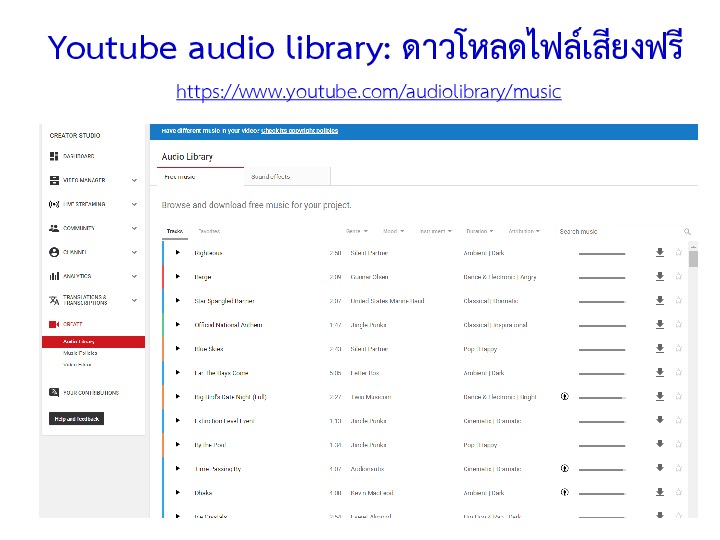Screen dimensions: 720x540
Task: Click the Help and feedback button
Action: coord(76,419)
